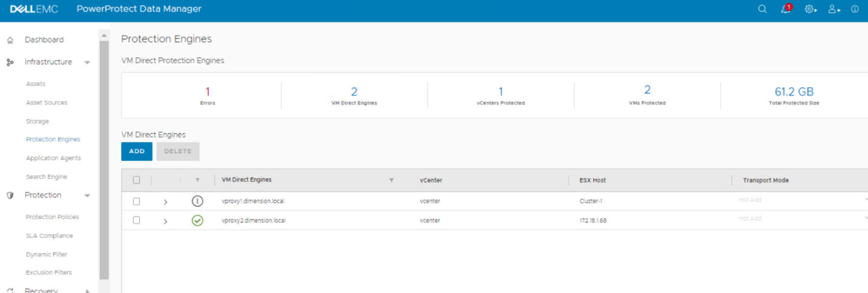
Task: Click the vcenter cell in vproxy1 row
Action: [429, 202]
